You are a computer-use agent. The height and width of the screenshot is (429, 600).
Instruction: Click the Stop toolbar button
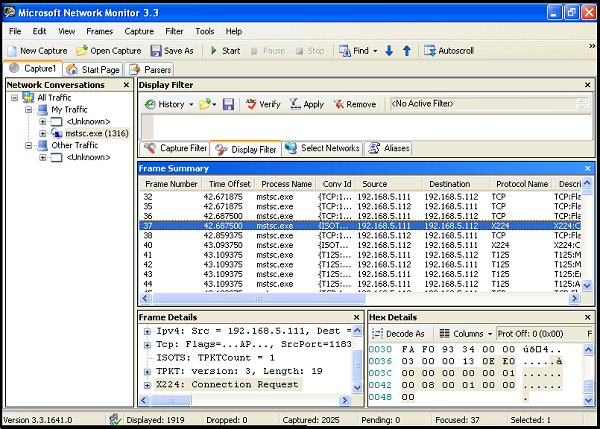(x=310, y=51)
